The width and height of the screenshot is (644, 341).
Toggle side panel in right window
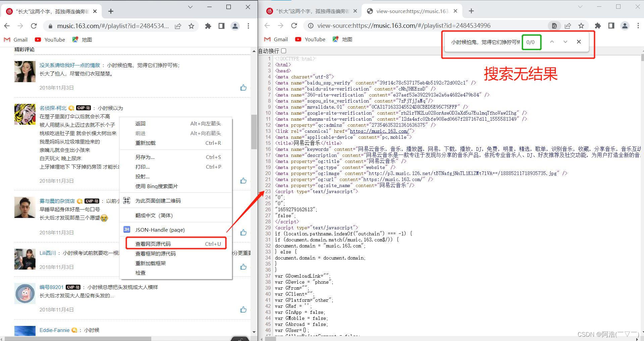point(611,25)
